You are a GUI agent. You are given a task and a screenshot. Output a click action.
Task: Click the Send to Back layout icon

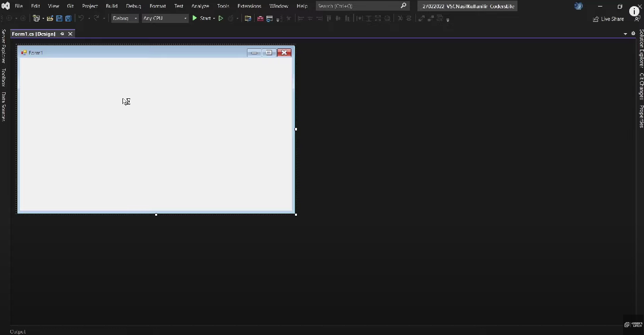tap(430, 18)
